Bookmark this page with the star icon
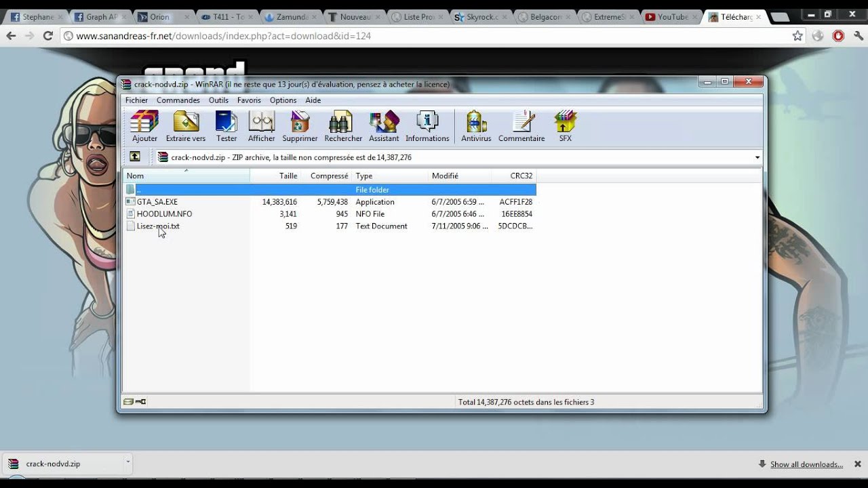The width and height of the screenshot is (868, 488). coord(797,36)
